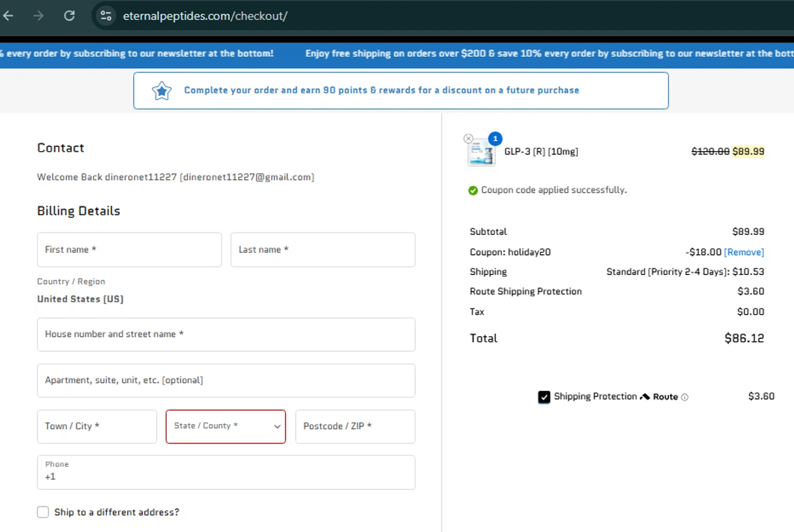This screenshot has height=532, width=794.
Task: Reload the checkout page
Action: (69, 16)
